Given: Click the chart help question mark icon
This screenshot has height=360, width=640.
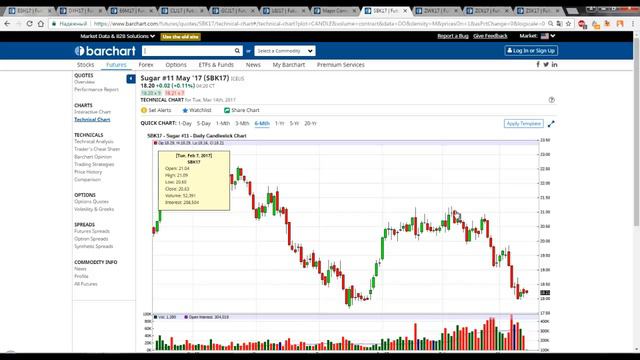Looking at the screenshot, I should 551,100.
